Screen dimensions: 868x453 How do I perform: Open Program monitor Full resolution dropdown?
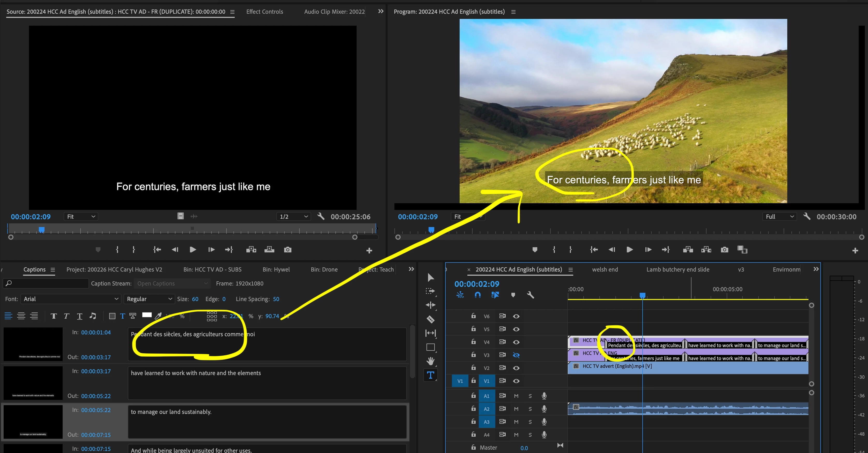click(779, 216)
